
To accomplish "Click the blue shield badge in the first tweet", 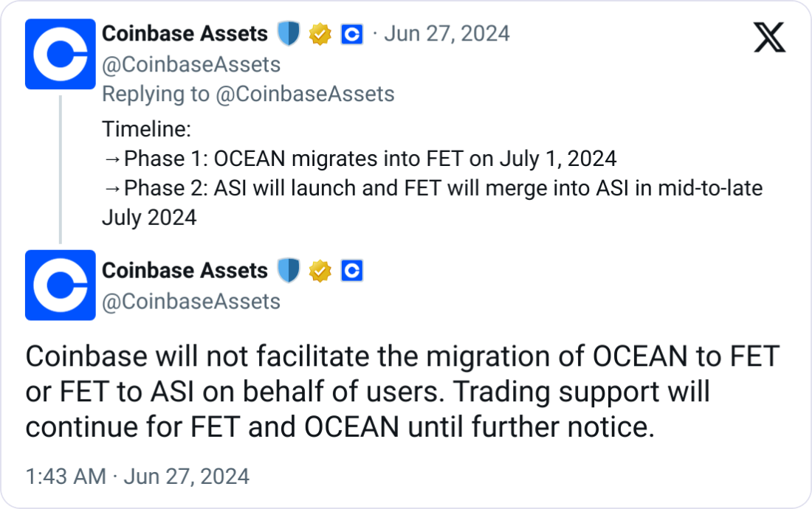I will 288,34.
